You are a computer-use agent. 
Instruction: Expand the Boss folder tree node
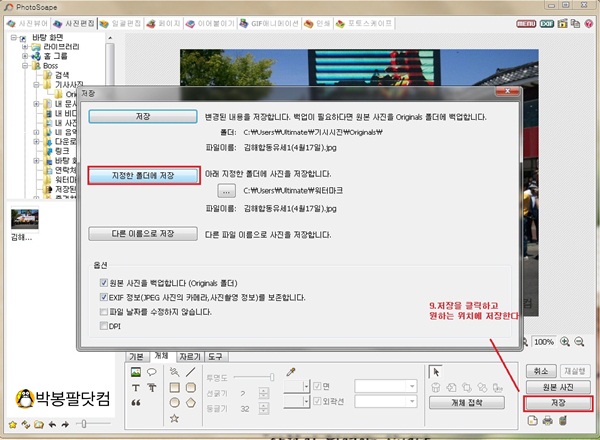point(24,66)
